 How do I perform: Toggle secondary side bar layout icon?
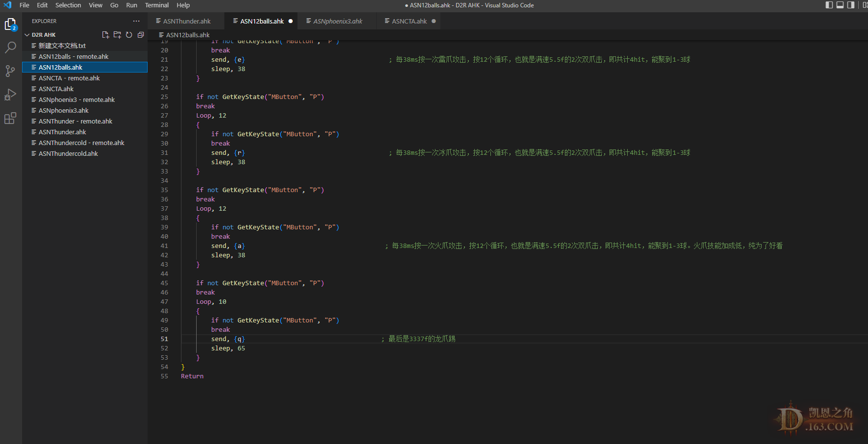[x=851, y=5]
